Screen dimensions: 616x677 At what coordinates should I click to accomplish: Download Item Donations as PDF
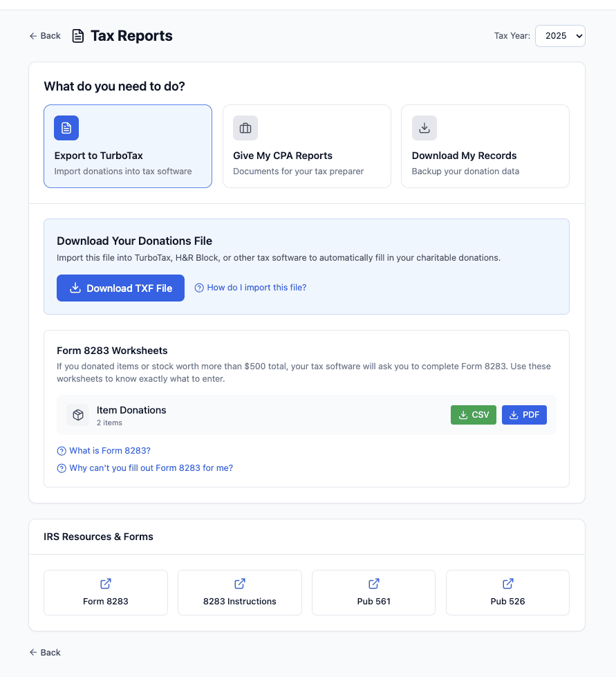point(524,415)
